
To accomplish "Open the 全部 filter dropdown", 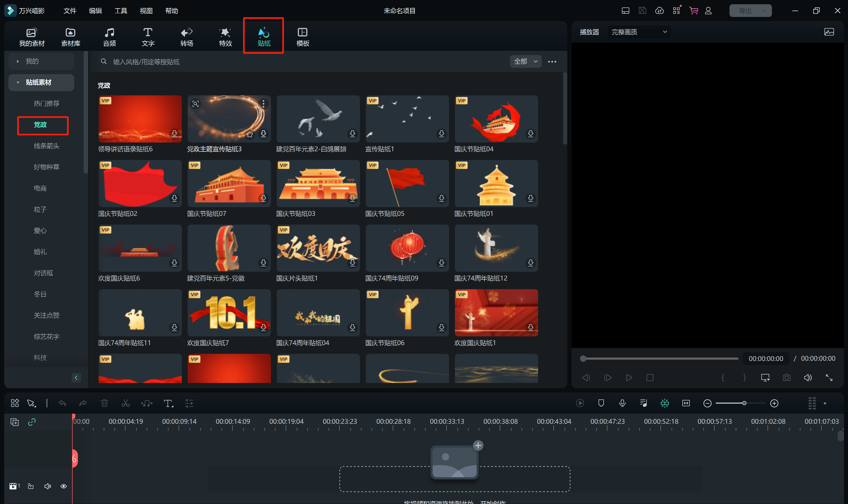I will click(525, 61).
